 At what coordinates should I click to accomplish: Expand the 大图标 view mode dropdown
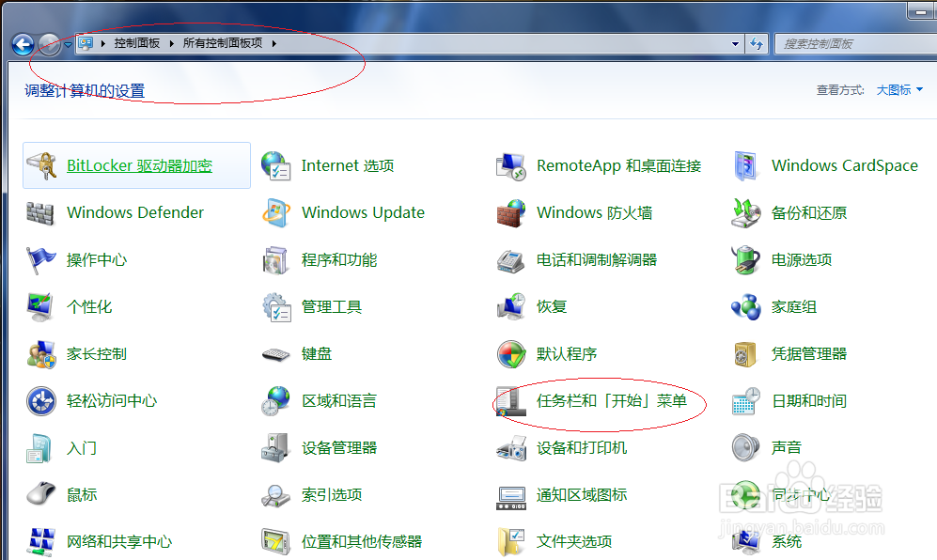point(899,90)
